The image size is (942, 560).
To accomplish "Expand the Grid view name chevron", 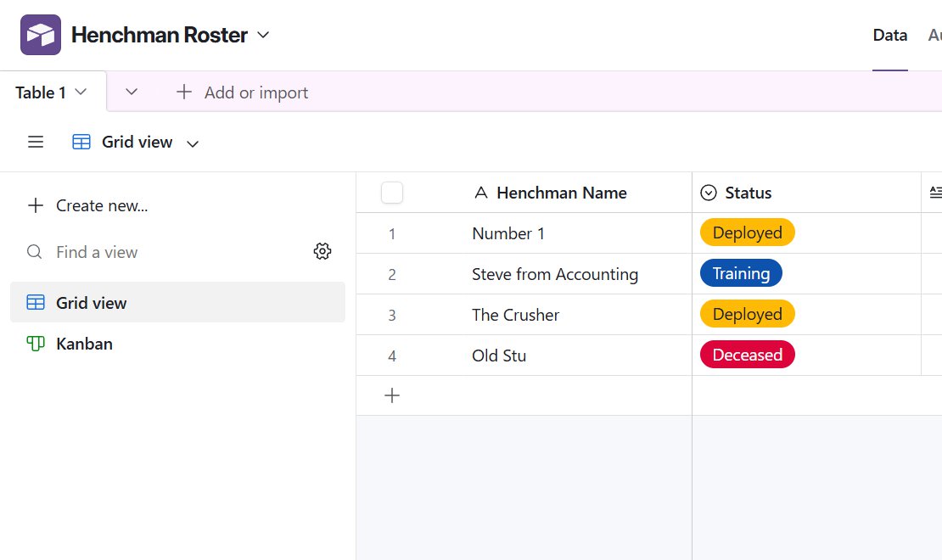I will 193,143.
